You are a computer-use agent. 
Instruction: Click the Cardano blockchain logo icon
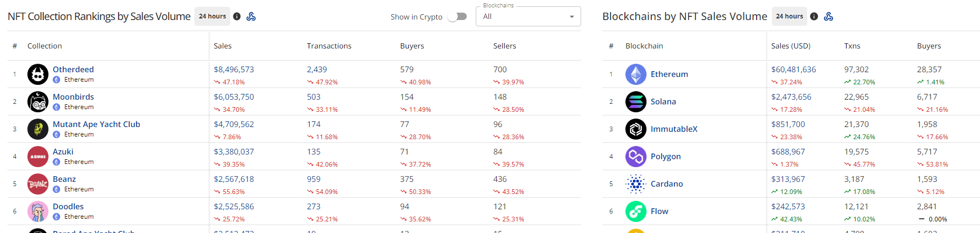636,184
